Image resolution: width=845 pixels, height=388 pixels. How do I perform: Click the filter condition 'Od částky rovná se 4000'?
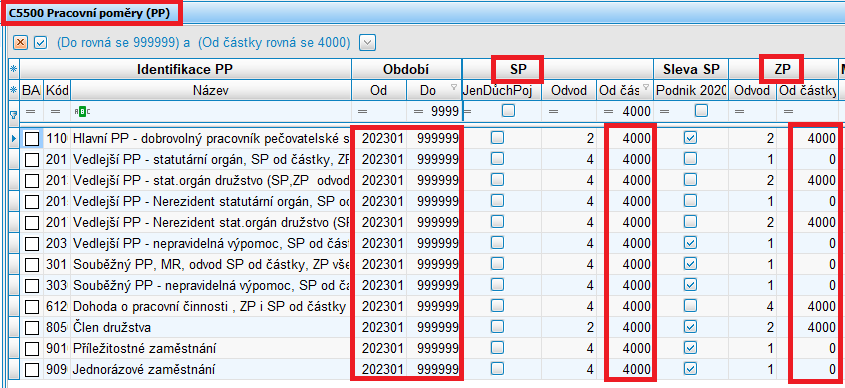(x=274, y=43)
